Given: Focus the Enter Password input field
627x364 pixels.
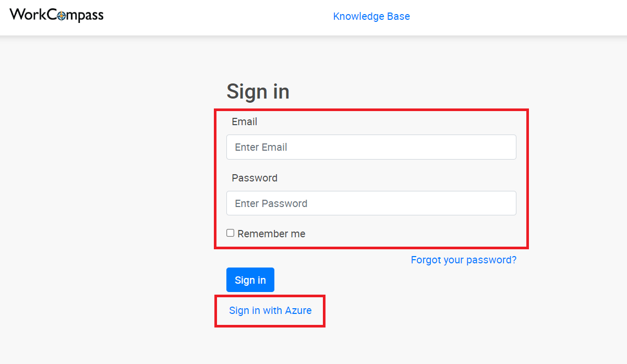Looking at the screenshot, I should pos(371,203).
